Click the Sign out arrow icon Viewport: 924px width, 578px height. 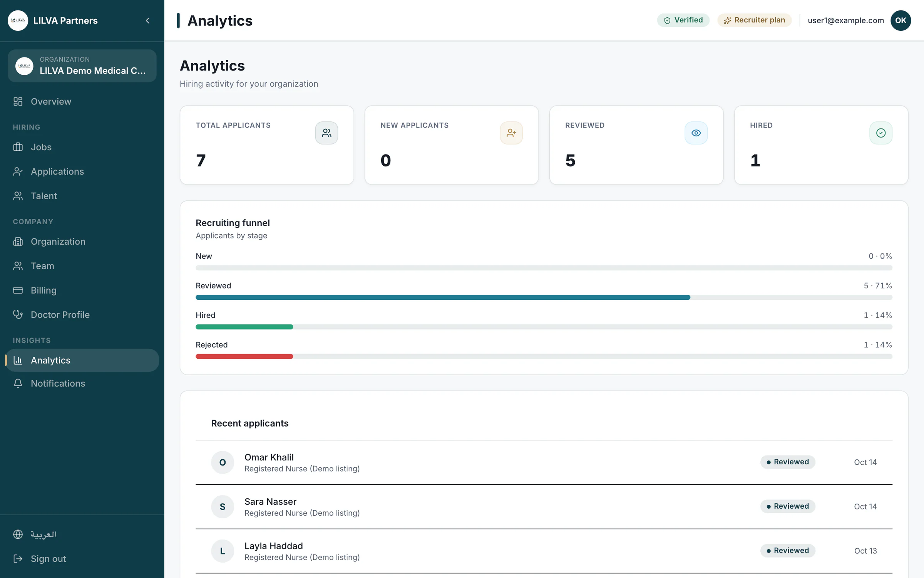(x=18, y=559)
